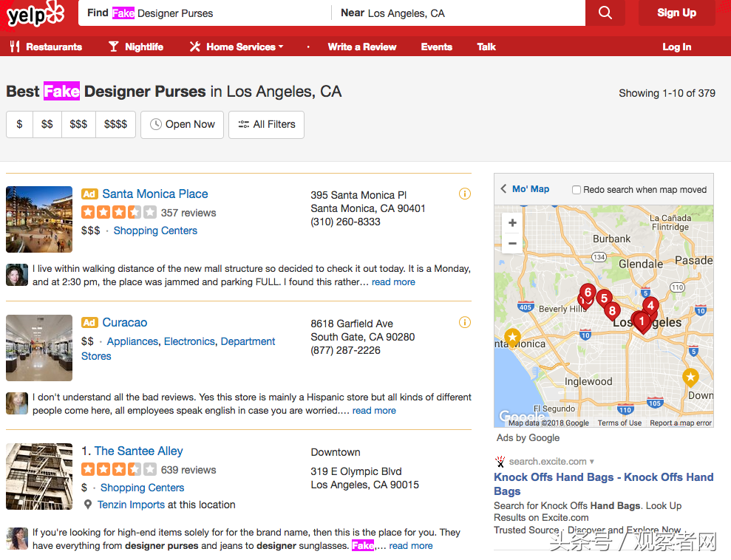Screen dimensions: 731x560
Task: Click the Yelp logo
Action: pyautogui.click(x=36, y=15)
